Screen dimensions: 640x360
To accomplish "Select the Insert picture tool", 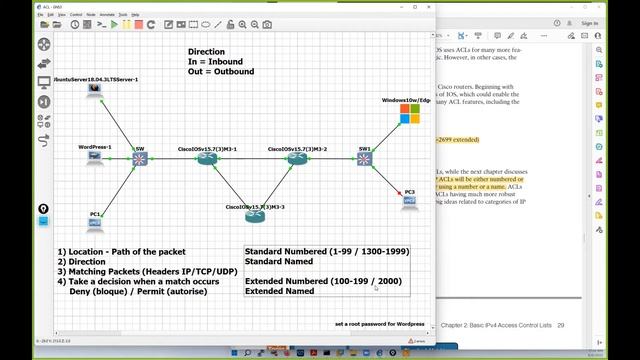I will (181, 25).
